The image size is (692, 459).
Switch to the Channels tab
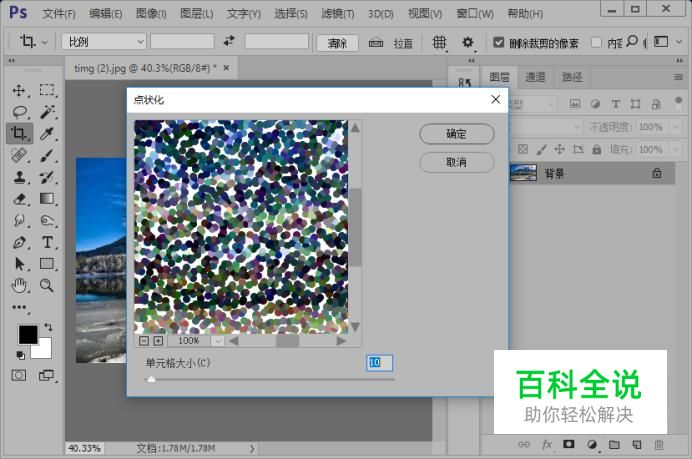[x=535, y=77]
